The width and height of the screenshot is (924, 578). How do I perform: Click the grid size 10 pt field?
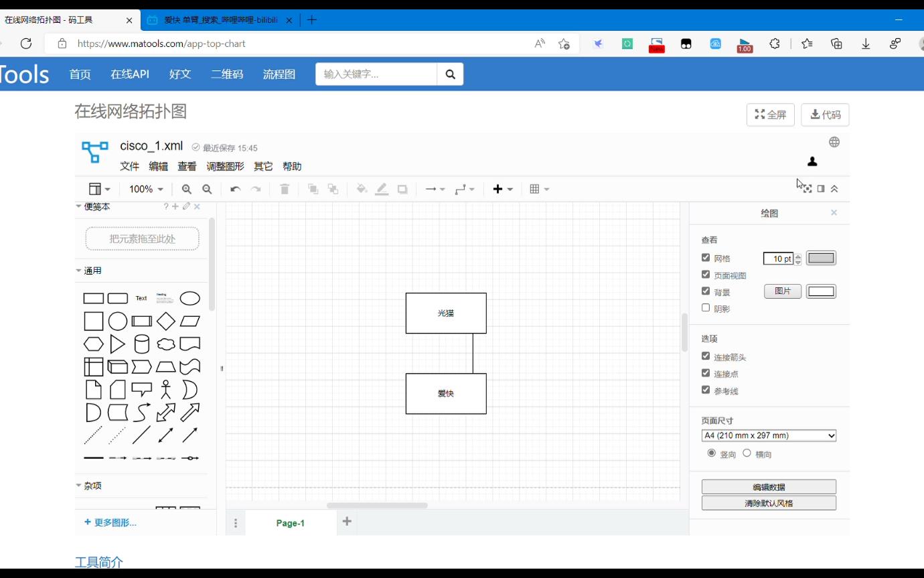point(779,259)
